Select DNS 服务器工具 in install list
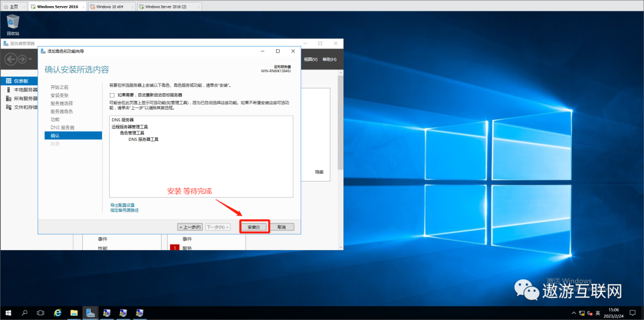This screenshot has width=644, height=320. pos(143,140)
